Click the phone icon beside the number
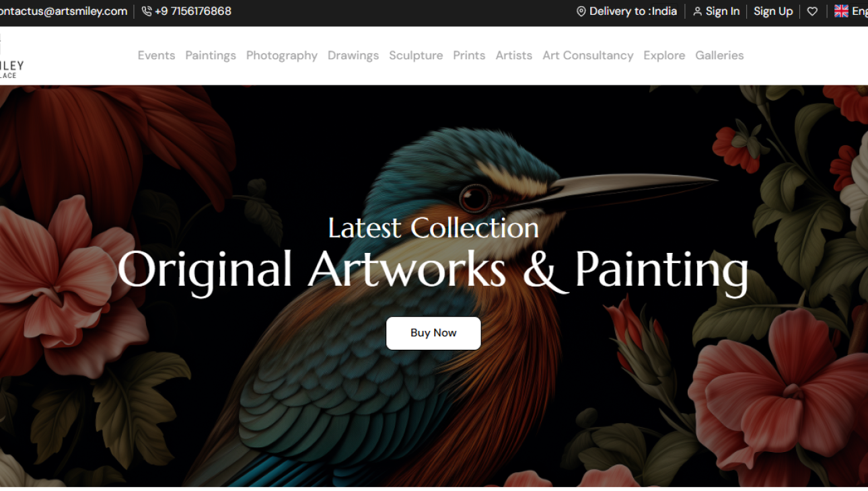Screen dimensions: 868x491 click(x=147, y=11)
